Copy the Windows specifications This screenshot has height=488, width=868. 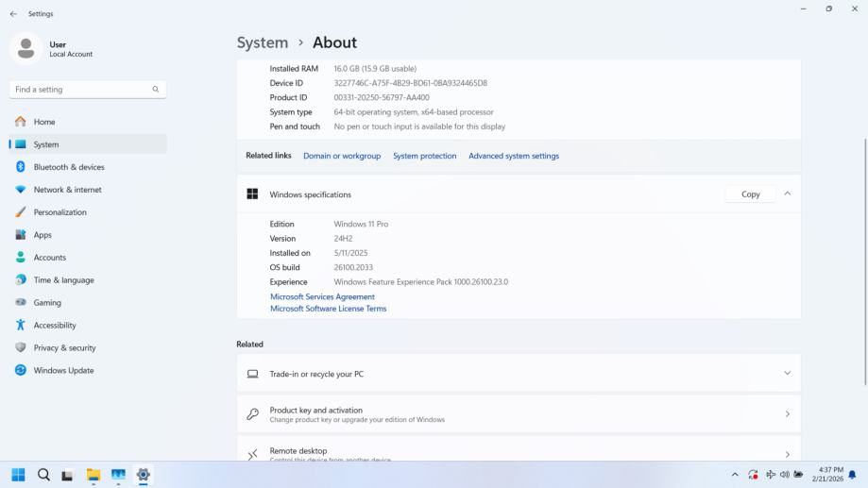(x=750, y=194)
